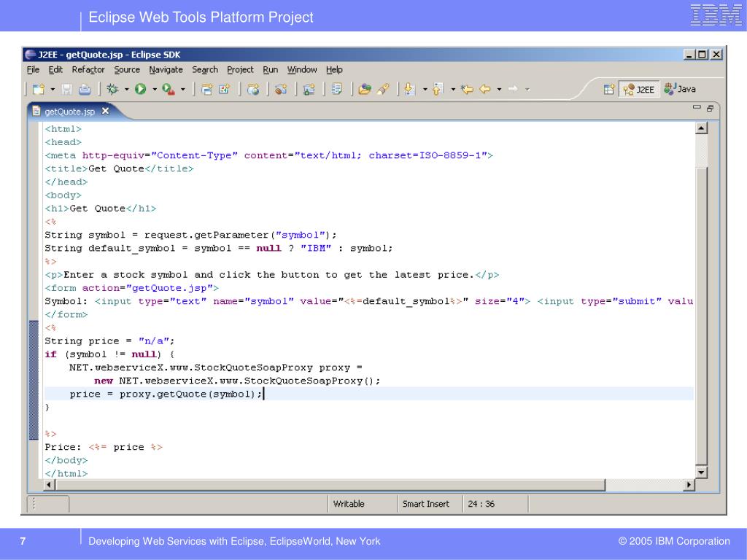The width and height of the screenshot is (747, 560).
Task: Click the green Run icon
Action: 141,89
